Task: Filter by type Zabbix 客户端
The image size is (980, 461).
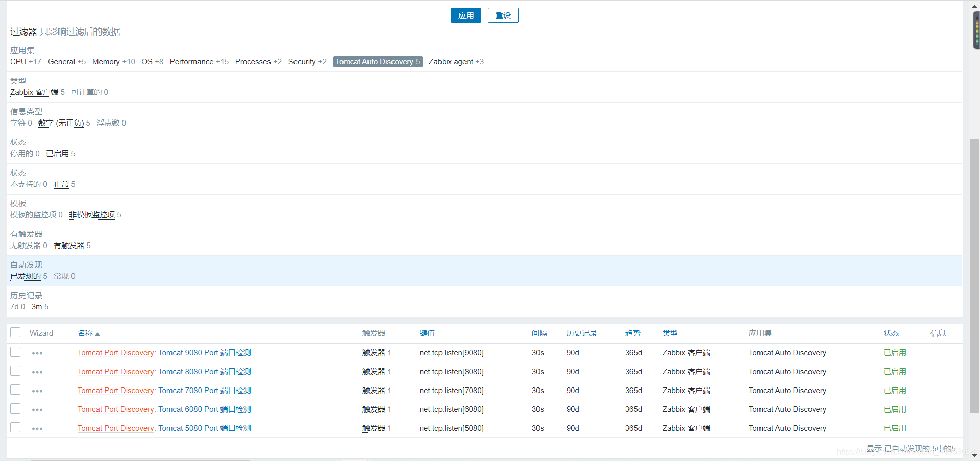Action: 34,92
